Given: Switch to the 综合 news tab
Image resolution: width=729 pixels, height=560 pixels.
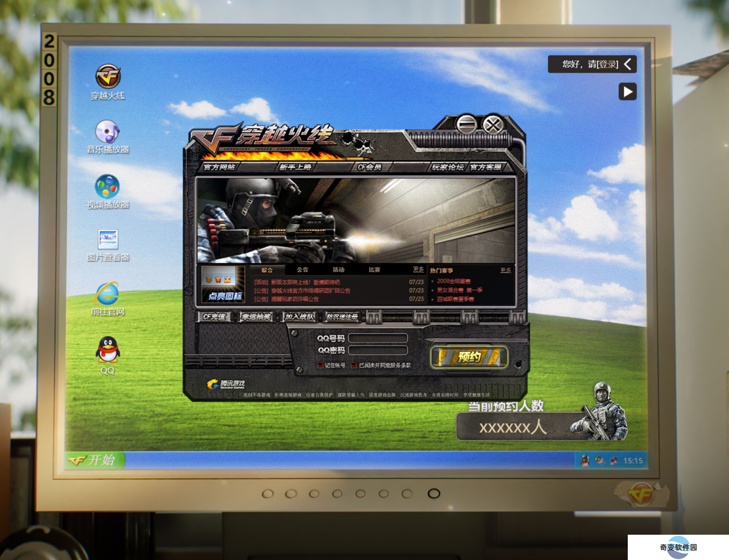Looking at the screenshot, I should point(267,270).
